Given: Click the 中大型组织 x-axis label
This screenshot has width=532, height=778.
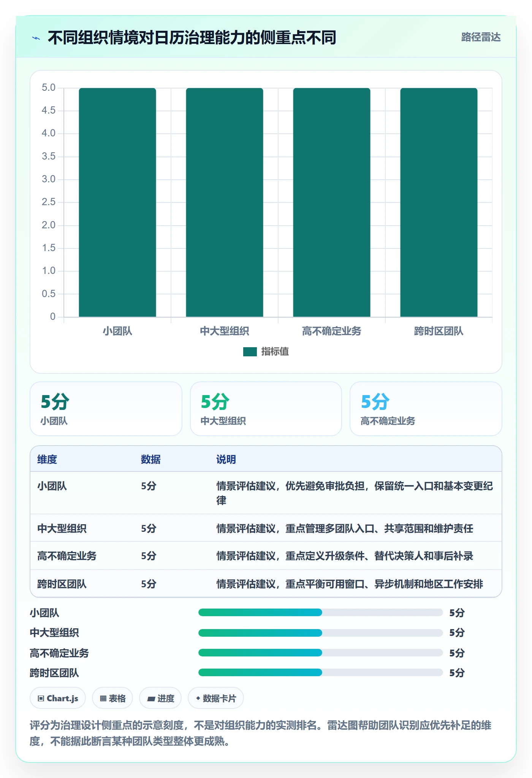Looking at the screenshot, I should click(225, 331).
